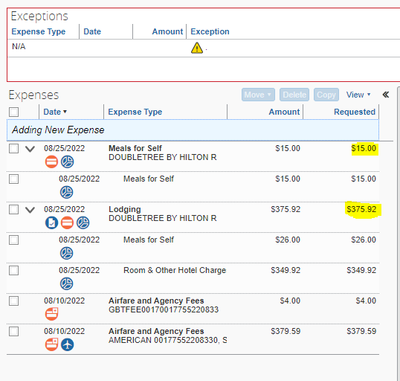Click red no-entry icon on Meals for Self
This screenshot has height=381, width=400.
[51, 162]
